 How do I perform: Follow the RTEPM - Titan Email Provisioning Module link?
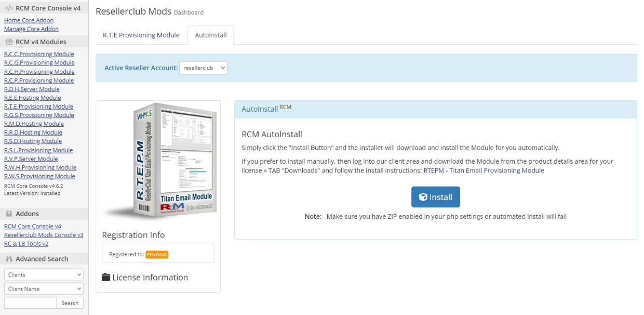(484, 170)
